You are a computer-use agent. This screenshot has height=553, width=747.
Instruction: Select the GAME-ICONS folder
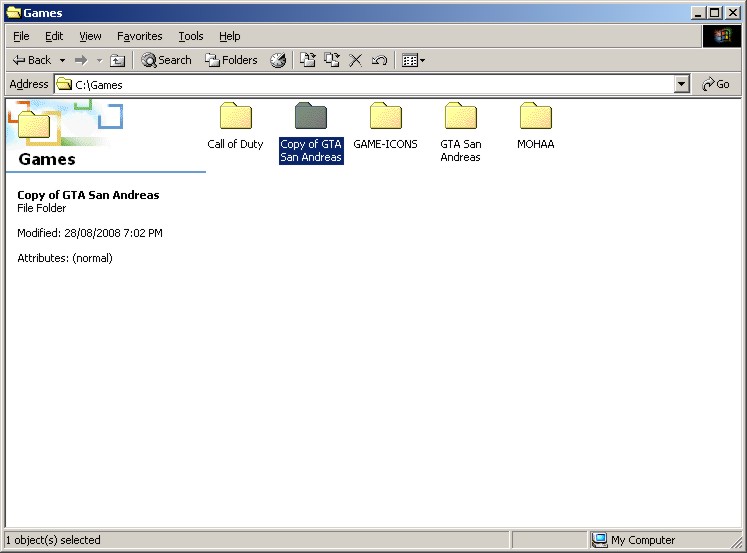(385, 126)
